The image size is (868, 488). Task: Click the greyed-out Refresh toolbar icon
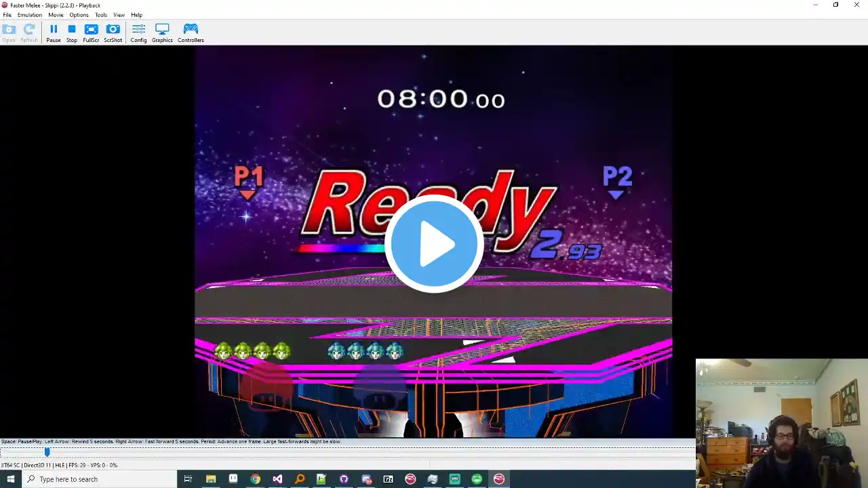[x=29, y=33]
